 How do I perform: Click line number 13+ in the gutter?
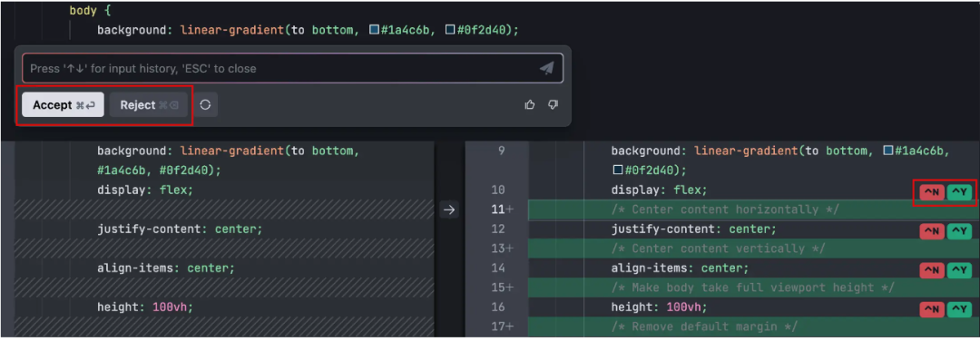pyautogui.click(x=502, y=248)
